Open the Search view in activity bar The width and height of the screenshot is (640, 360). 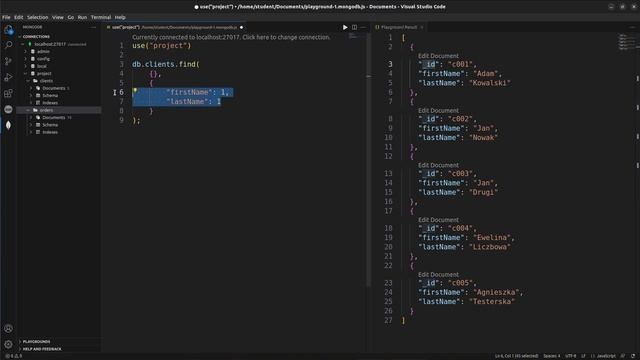[x=8, y=45]
